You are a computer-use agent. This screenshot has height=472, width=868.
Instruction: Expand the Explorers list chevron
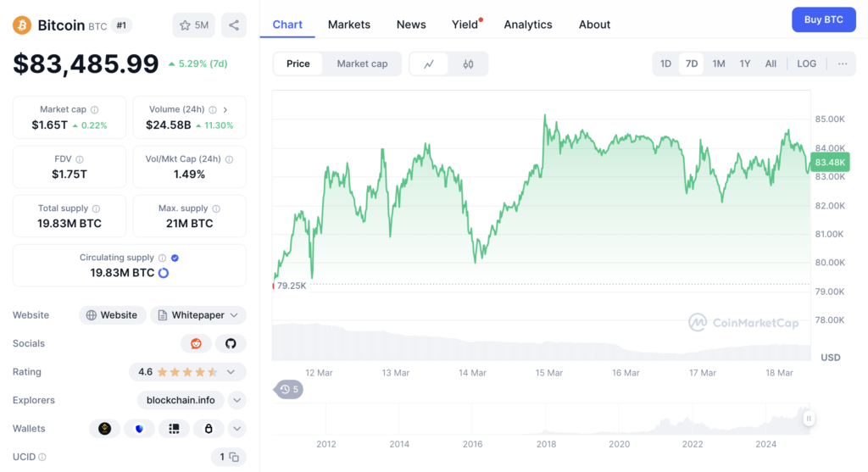click(237, 400)
